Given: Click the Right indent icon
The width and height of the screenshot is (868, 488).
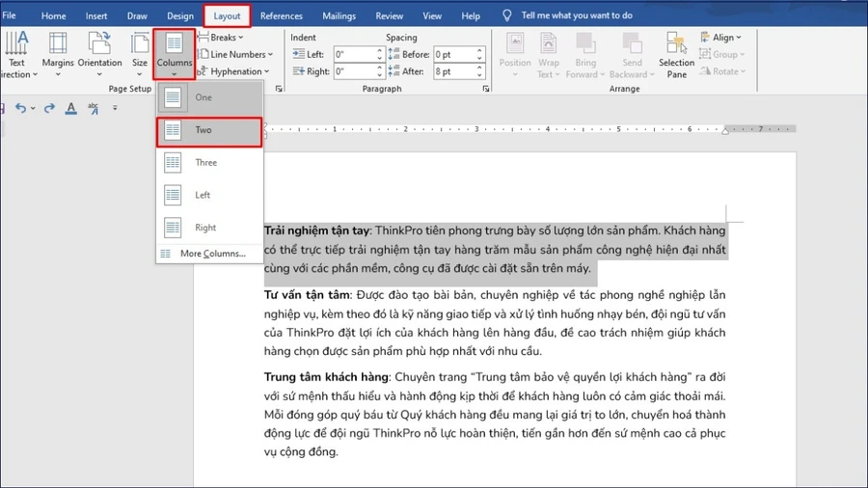Looking at the screenshot, I should pyautogui.click(x=298, y=71).
